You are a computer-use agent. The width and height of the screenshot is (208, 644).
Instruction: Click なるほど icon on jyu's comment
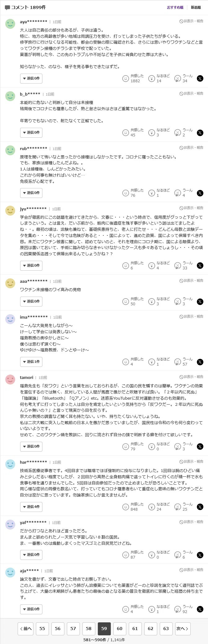[x=151, y=266]
